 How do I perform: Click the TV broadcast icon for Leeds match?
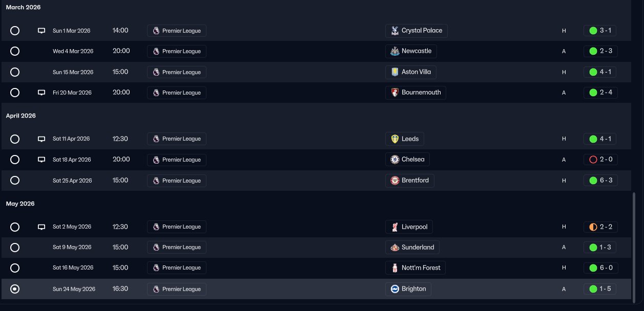[x=41, y=139]
